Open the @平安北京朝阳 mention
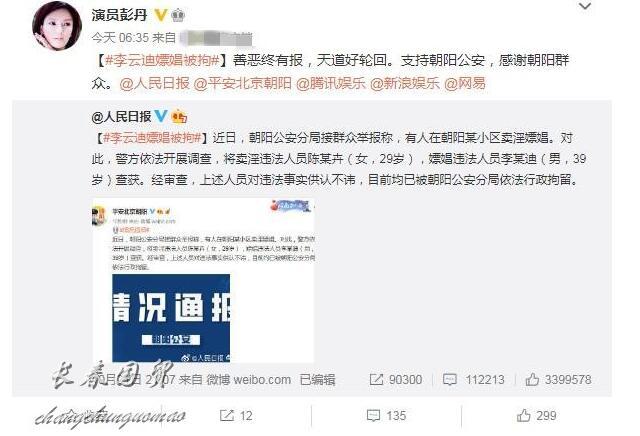Viewport: 640px width, 436px height. [x=242, y=83]
